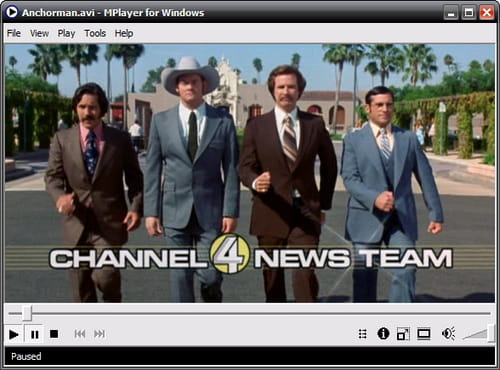The image size is (500, 370).
Task: Click the Play button
Action: pos(14,334)
